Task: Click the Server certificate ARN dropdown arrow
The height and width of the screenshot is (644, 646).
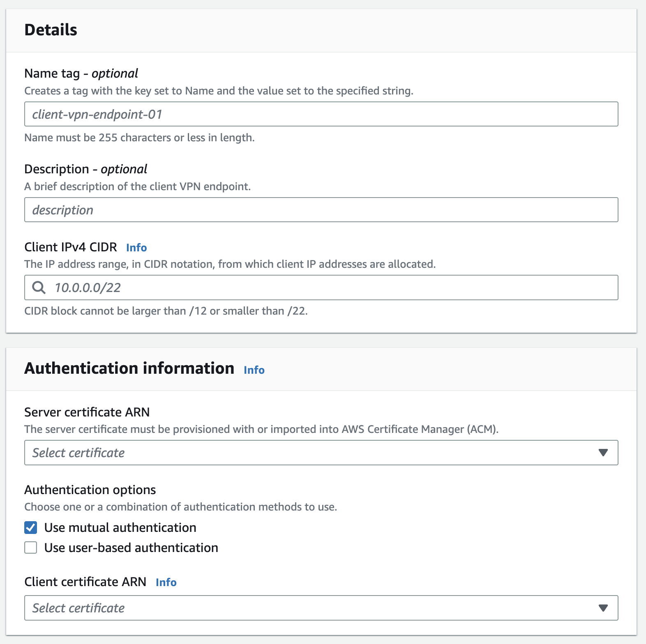Action: click(x=603, y=453)
